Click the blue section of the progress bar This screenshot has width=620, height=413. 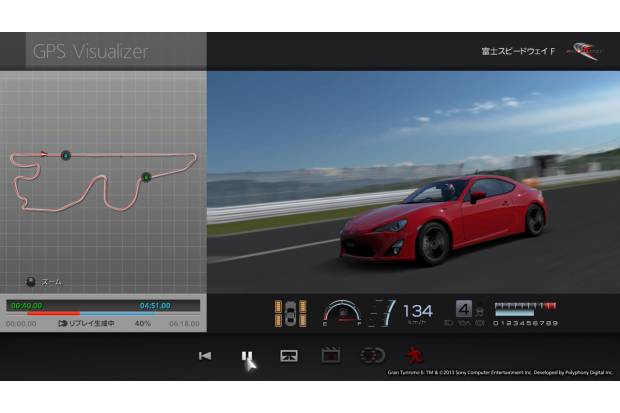click(118, 313)
